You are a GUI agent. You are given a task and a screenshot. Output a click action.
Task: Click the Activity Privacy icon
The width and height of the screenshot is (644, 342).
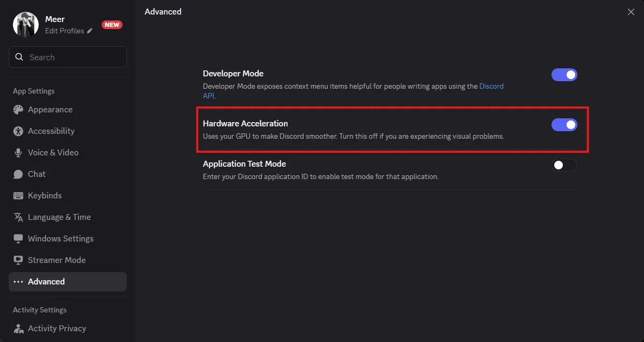coord(18,329)
